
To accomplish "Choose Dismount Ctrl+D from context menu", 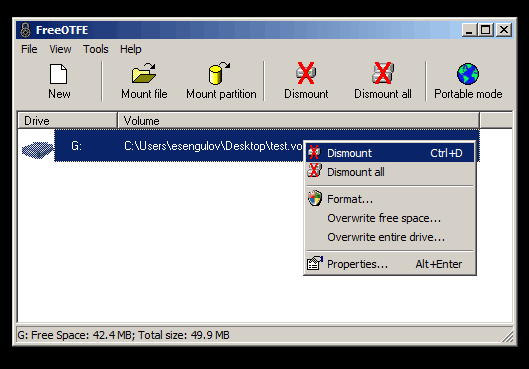I will pos(390,153).
